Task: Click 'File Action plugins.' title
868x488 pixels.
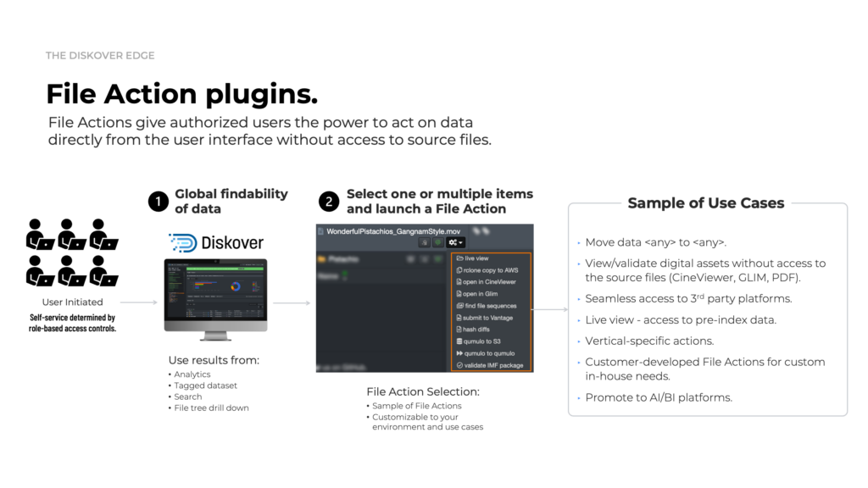Action: (x=182, y=93)
